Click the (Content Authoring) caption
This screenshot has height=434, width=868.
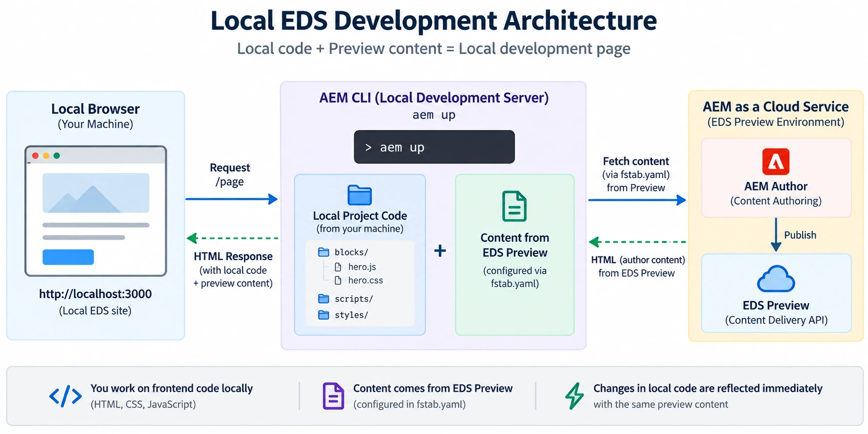pyautogui.click(x=776, y=201)
